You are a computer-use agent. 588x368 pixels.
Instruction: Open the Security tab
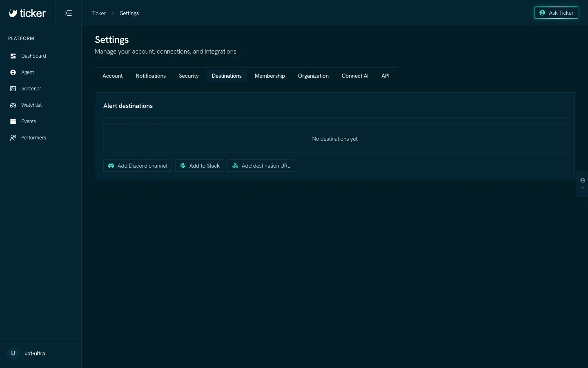pyautogui.click(x=189, y=76)
